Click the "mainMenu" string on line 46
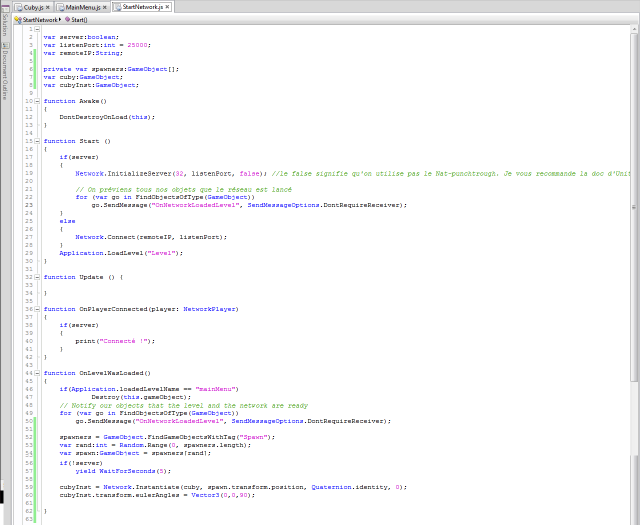640x525 pixels. (216, 389)
